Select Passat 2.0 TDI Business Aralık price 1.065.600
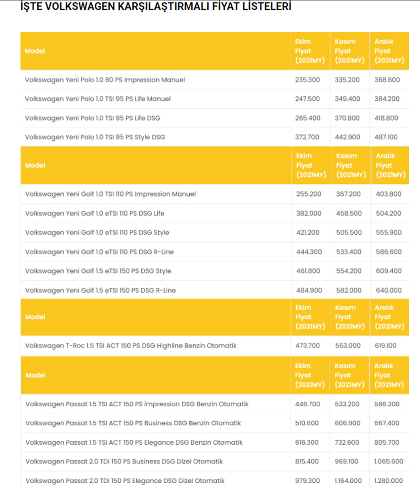Screen dimensions: 420x504 coord(388,462)
